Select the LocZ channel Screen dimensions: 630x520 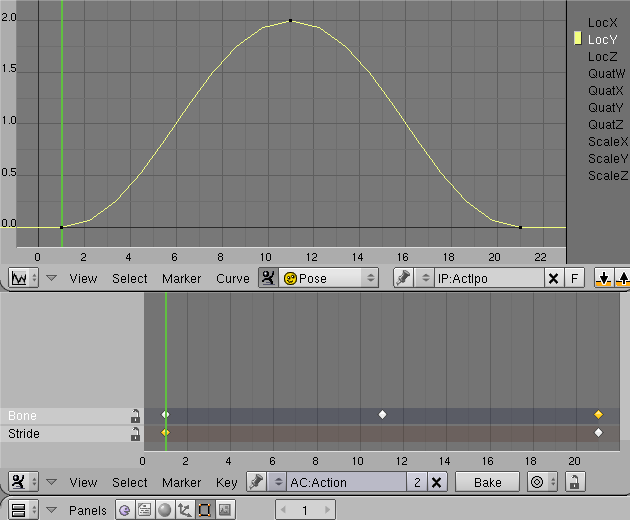pos(602,57)
